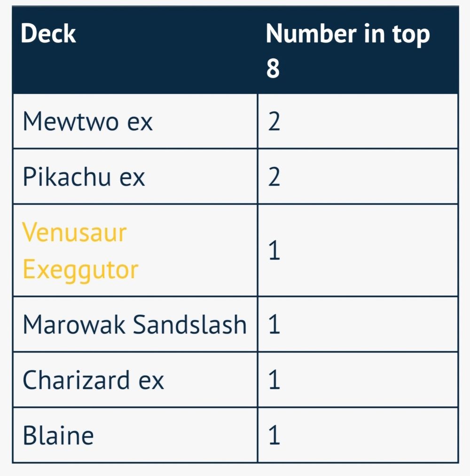
Task: Select the top 8 count for Pikachu ex
Action: 274,177
